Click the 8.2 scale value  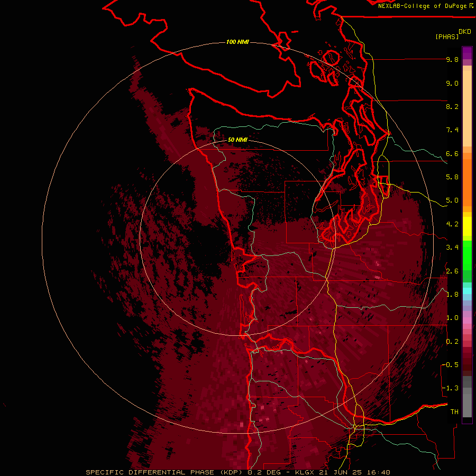(452, 106)
